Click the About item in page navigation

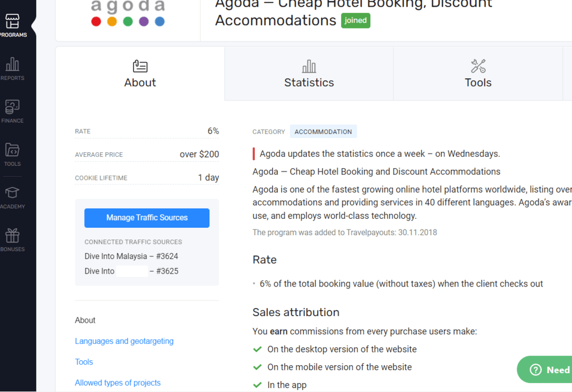[85, 320]
